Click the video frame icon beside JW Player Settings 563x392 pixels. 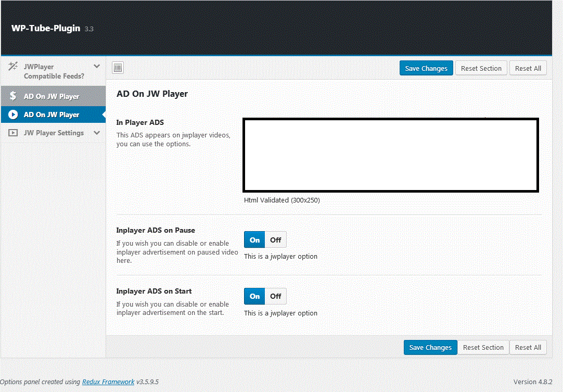tap(13, 133)
